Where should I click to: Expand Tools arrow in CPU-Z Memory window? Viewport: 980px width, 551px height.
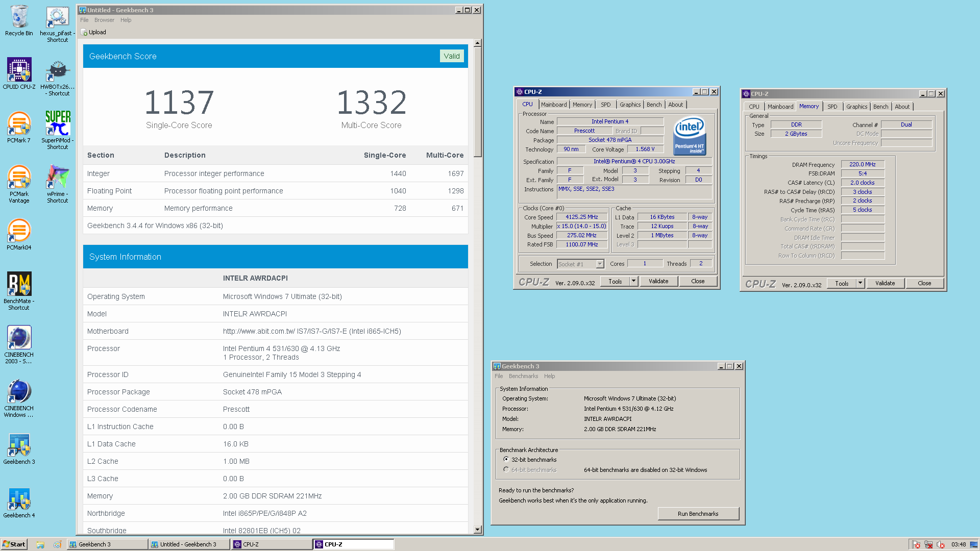[860, 283]
